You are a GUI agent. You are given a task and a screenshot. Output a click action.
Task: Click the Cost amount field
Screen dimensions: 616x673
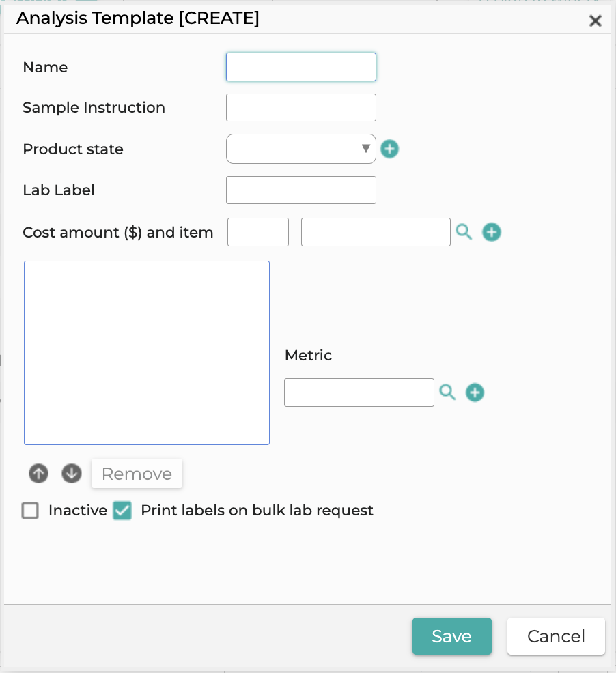tap(257, 232)
